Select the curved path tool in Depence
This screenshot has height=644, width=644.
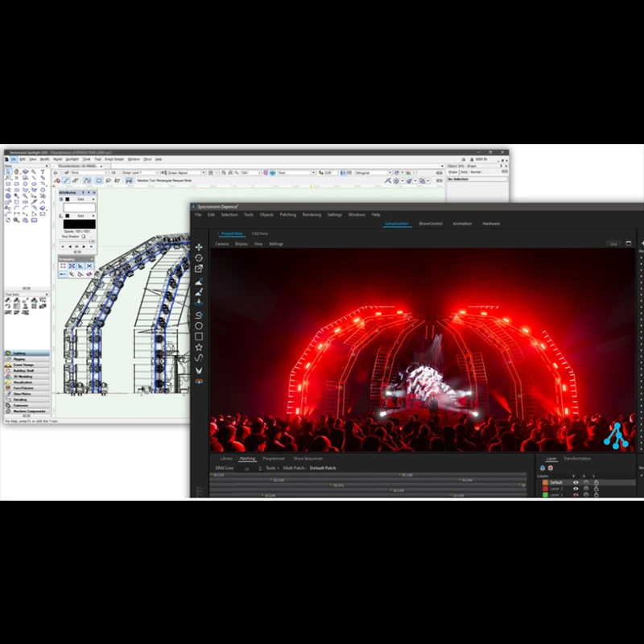point(199,358)
